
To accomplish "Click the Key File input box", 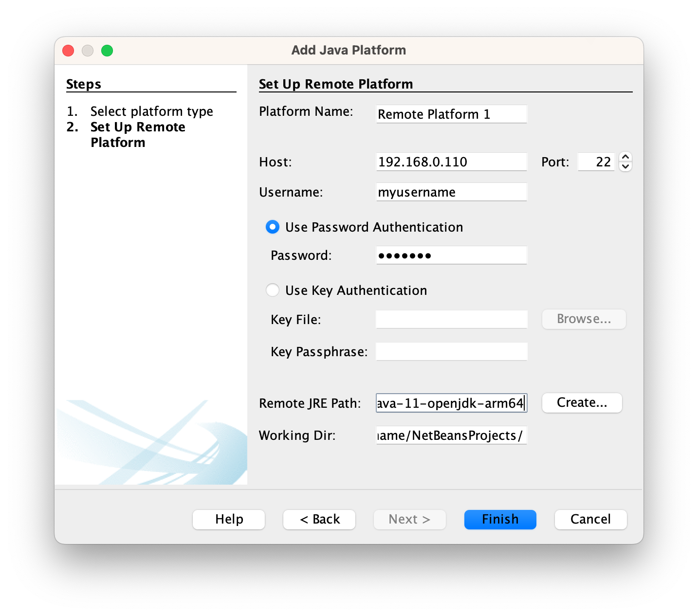I will point(451,319).
